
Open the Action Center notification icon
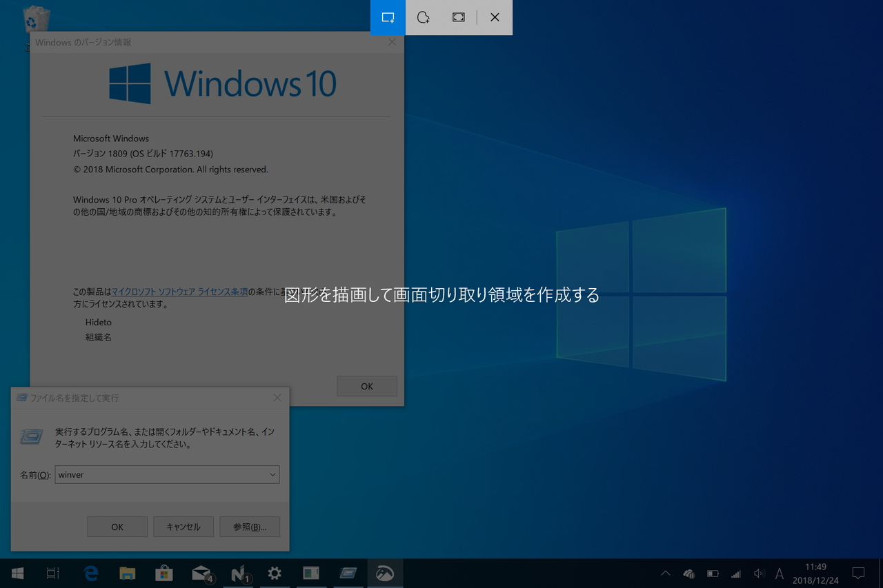click(858, 574)
